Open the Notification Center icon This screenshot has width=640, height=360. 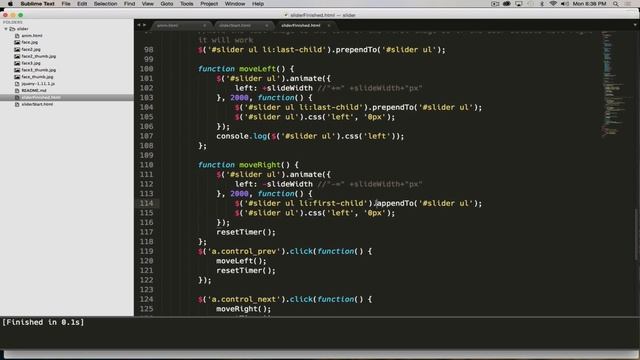[x=628, y=4]
